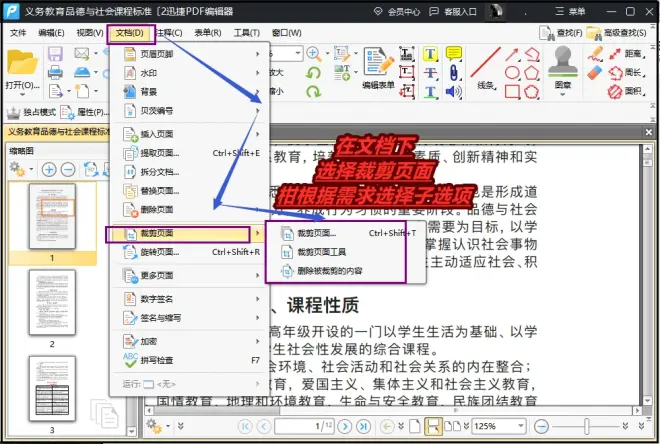The width and height of the screenshot is (660, 444).
Task: Select 页眉页脚 menu entry
Action: pos(189,54)
